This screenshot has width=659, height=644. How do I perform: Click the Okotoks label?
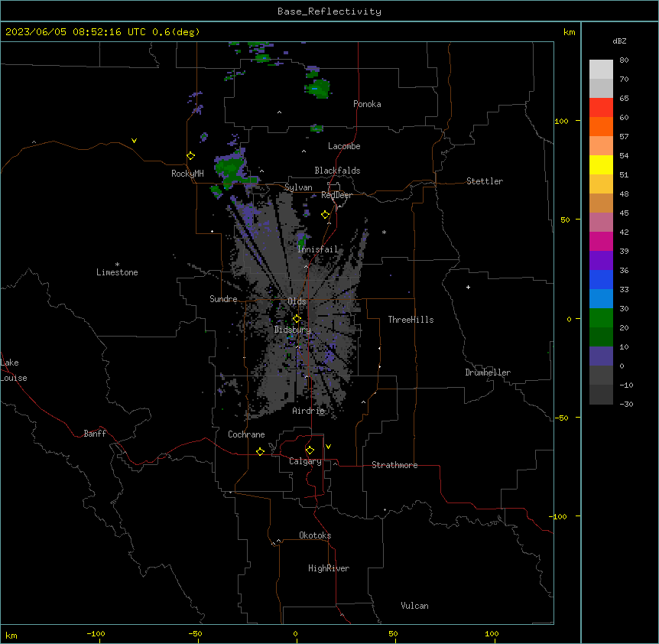click(x=315, y=535)
